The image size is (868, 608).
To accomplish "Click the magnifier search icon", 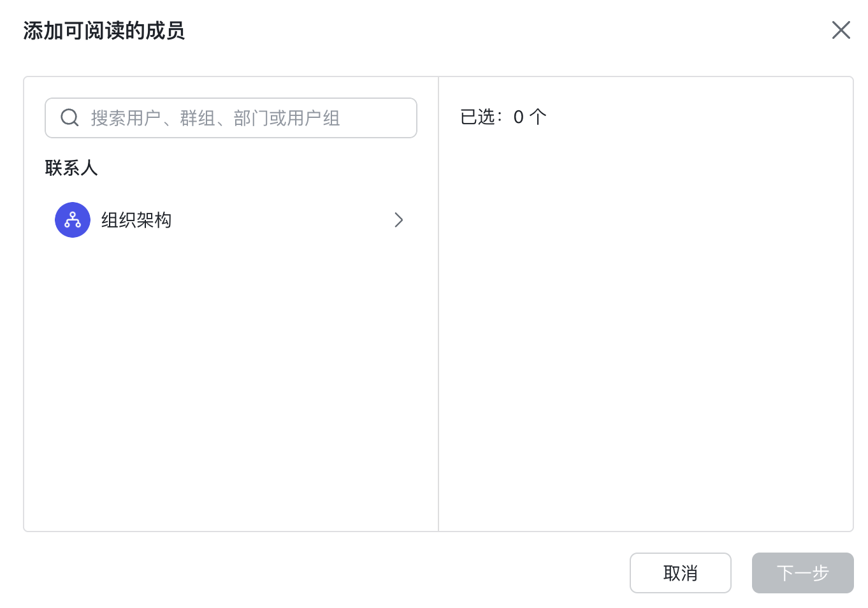I will coord(69,118).
